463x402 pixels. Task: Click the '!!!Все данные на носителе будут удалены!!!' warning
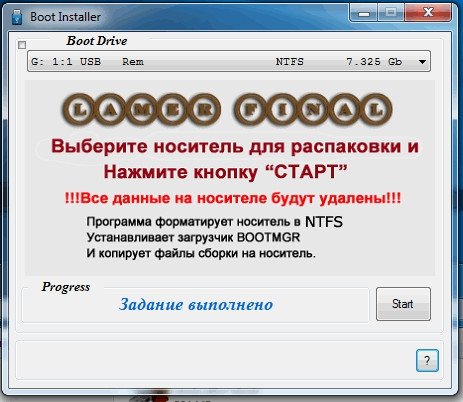pos(233,199)
